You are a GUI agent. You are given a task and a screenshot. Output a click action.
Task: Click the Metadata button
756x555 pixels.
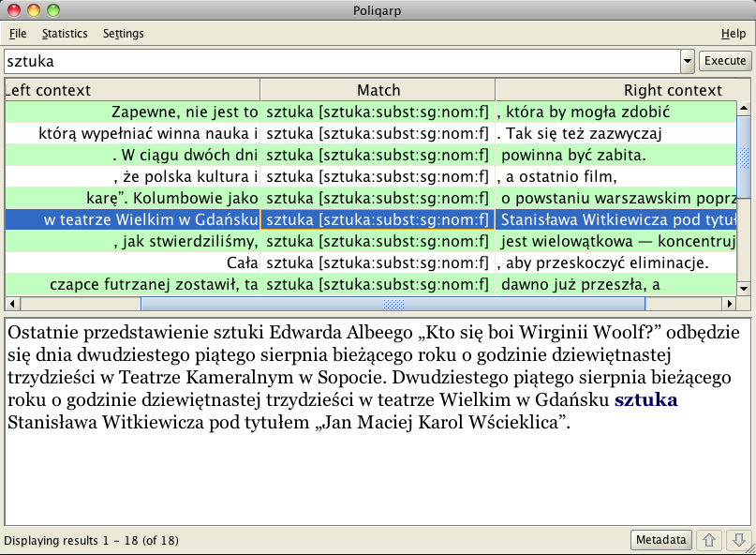[662, 540]
